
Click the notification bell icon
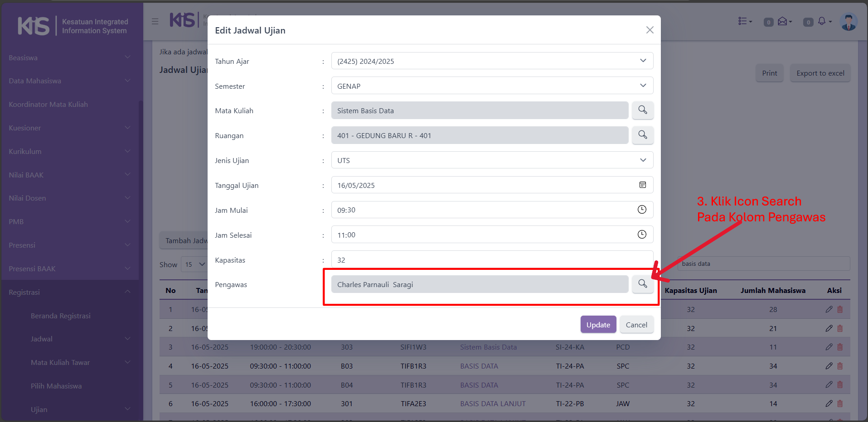[821, 21]
